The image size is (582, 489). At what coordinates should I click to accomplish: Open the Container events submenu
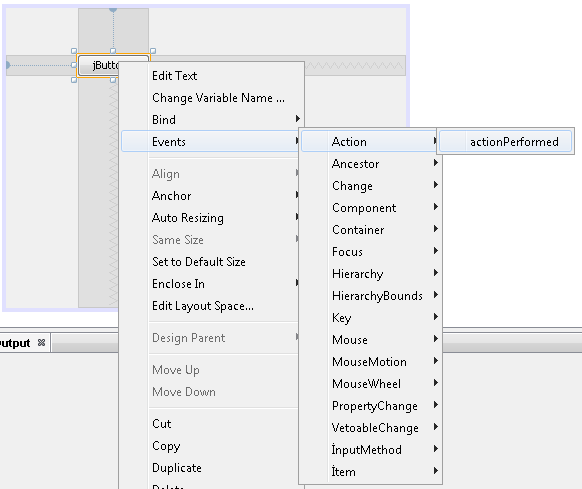(370, 229)
